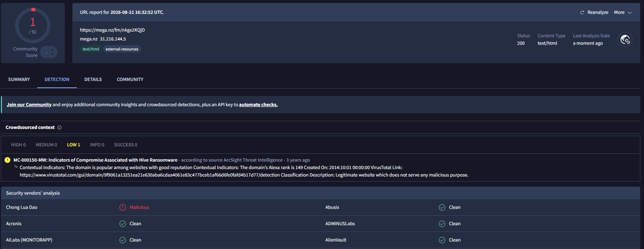Click the Join our Community link

coord(29,105)
